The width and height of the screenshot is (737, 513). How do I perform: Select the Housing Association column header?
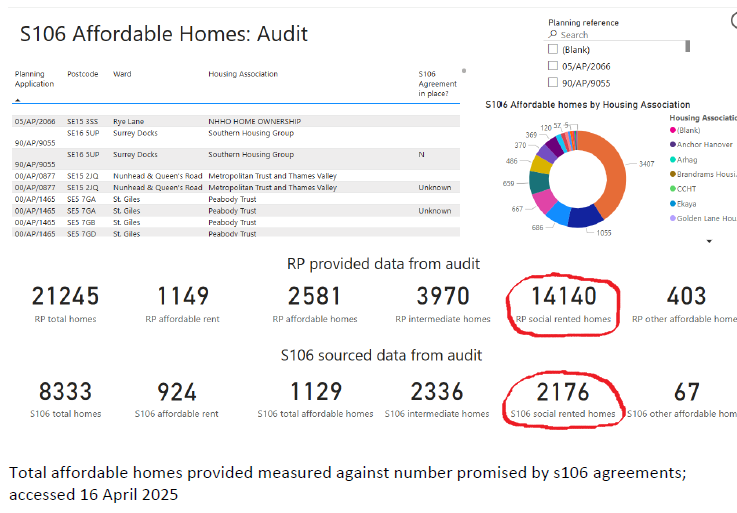click(243, 74)
